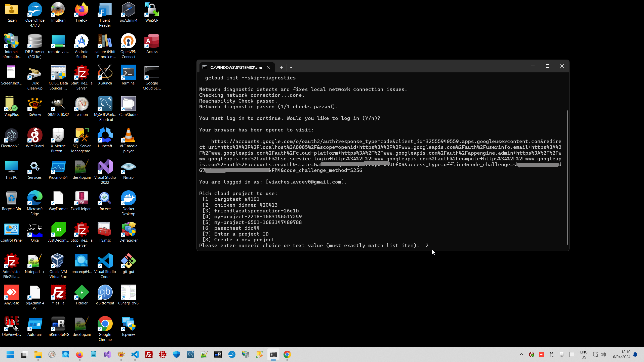Open the Windows Start menu
Screen dimensions: 644x362
coord(10,354)
